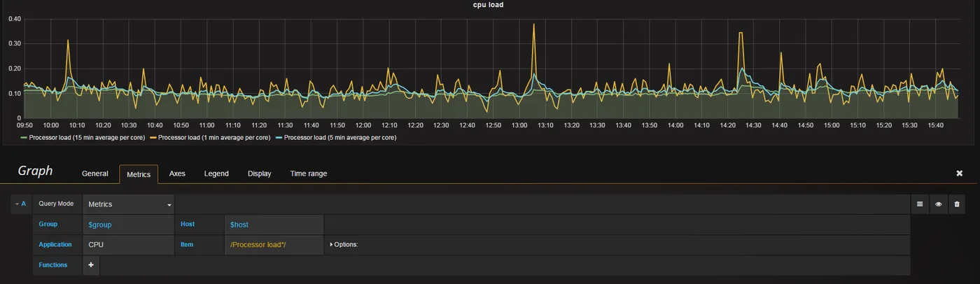Screen dimensions: 980x284
Task: Click the Functions label
Action: point(53,265)
